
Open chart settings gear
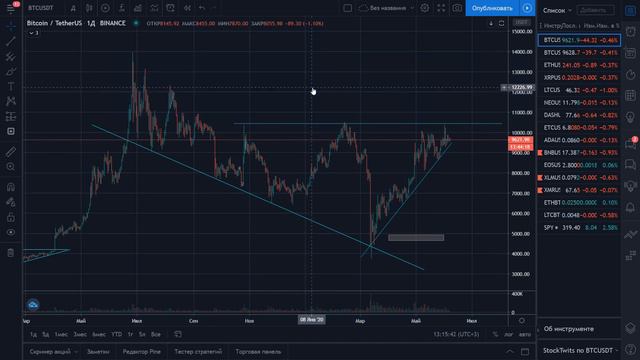click(x=424, y=8)
